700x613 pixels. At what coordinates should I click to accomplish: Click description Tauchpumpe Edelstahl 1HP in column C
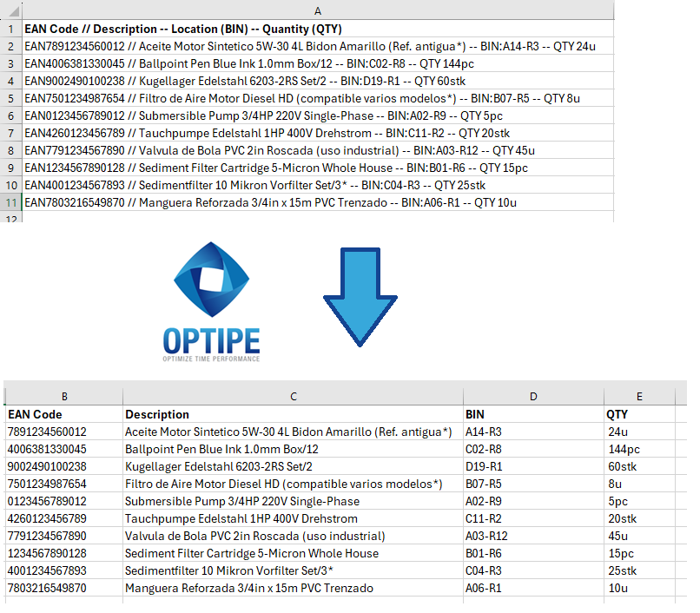tap(294, 519)
